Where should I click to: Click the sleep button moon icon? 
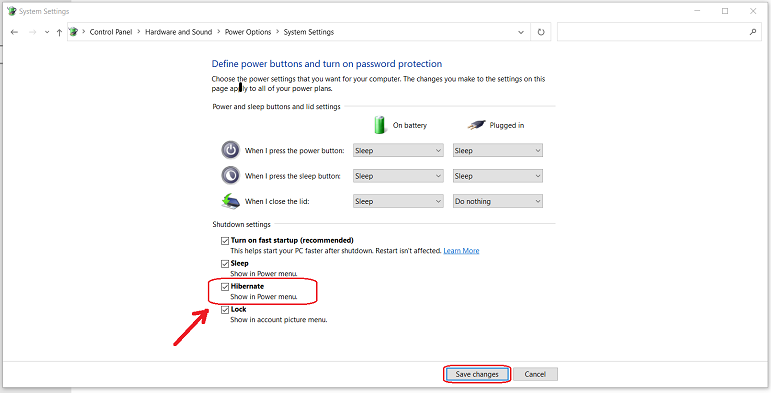(231, 175)
